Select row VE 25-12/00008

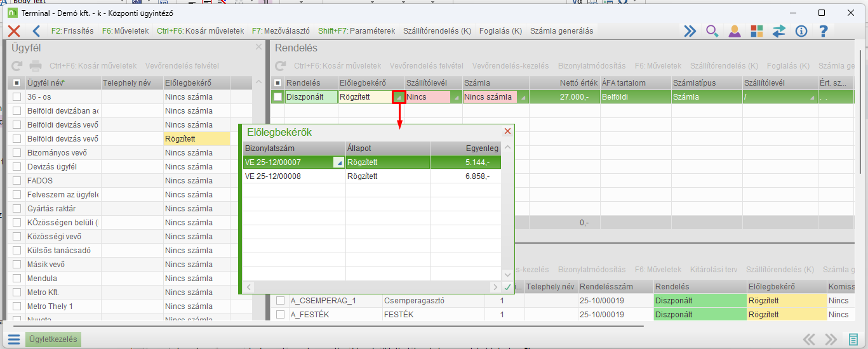372,176
